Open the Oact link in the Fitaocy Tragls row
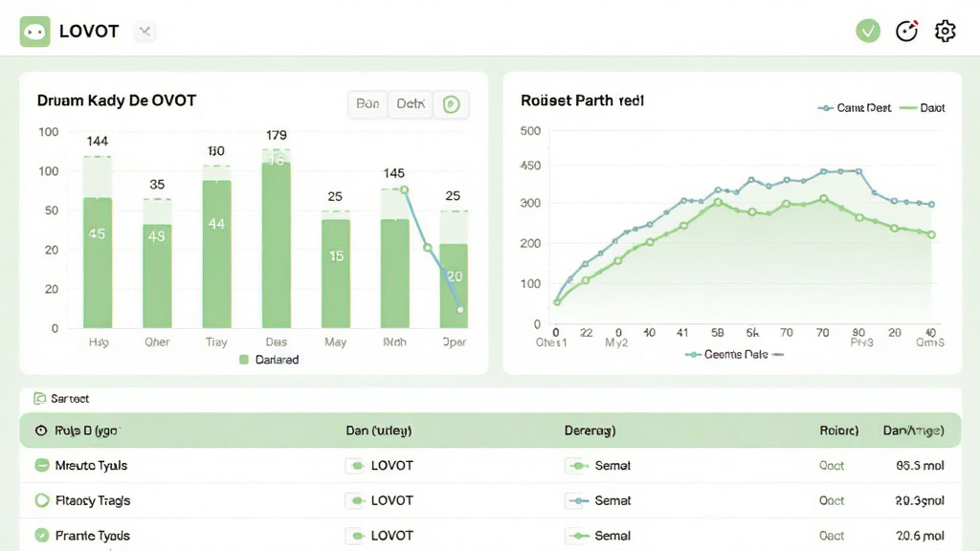980x551 pixels. 832,500
